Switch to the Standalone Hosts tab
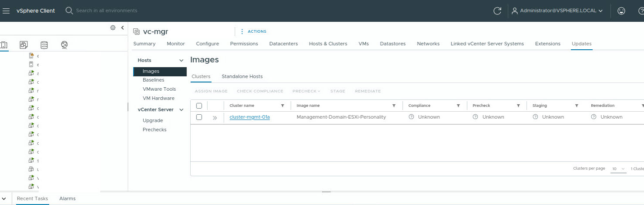 pyautogui.click(x=242, y=76)
